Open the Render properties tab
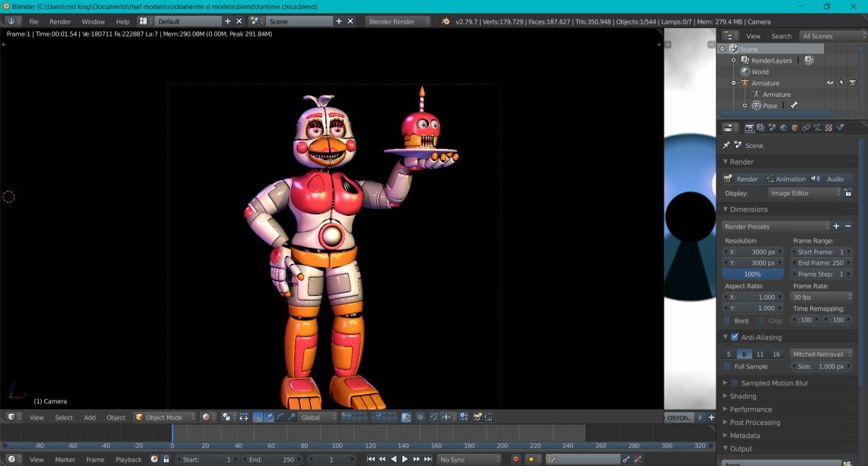The height and width of the screenshot is (466, 868). coord(750,128)
